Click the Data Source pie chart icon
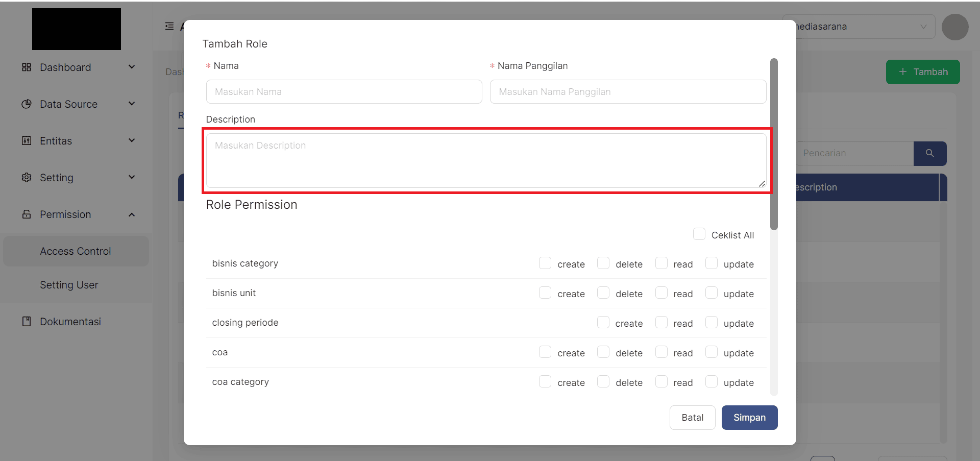 click(x=27, y=104)
